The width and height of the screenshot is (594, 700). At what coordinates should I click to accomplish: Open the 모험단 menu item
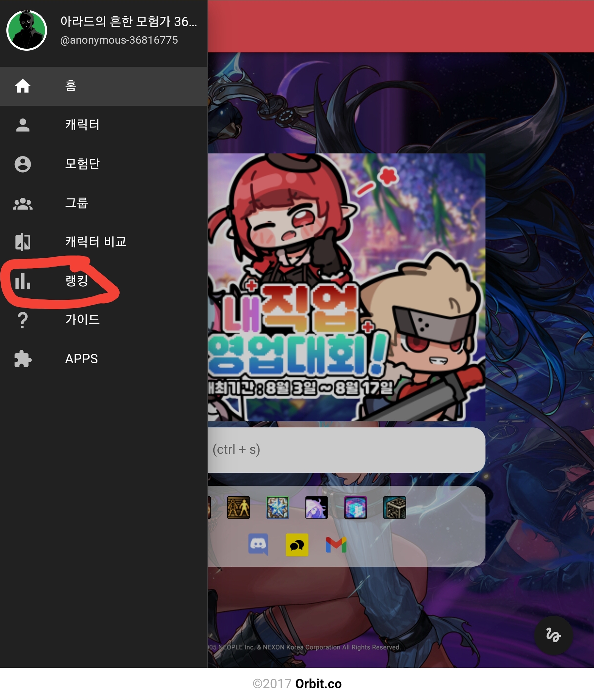[x=104, y=164]
